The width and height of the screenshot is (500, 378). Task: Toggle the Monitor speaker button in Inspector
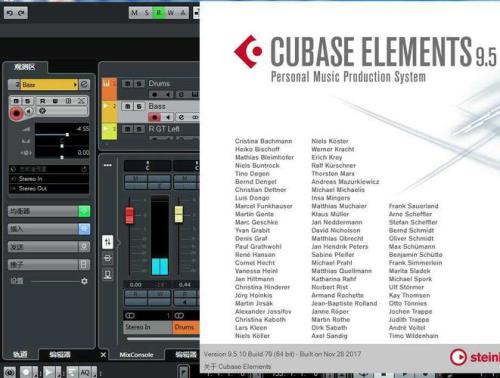29,111
